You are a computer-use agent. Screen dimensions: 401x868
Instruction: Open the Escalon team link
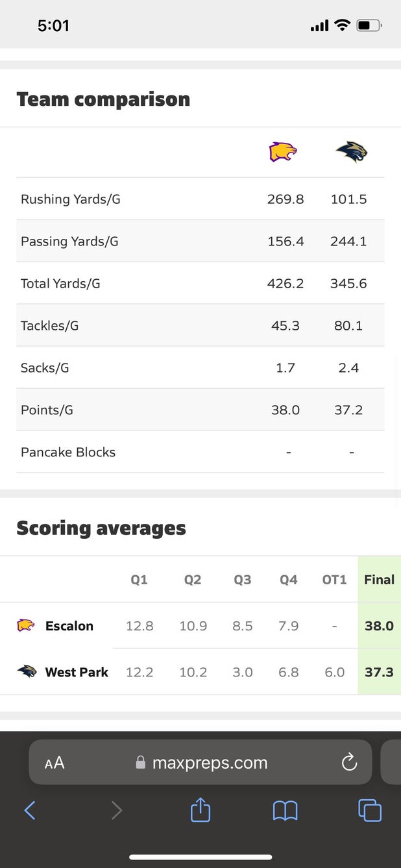(69, 626)
